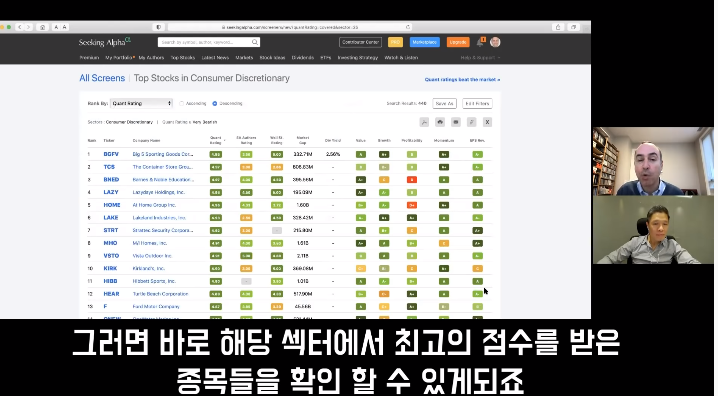Click the orange Upgrade button
The image size is (718, 396).
pos(458,42)
